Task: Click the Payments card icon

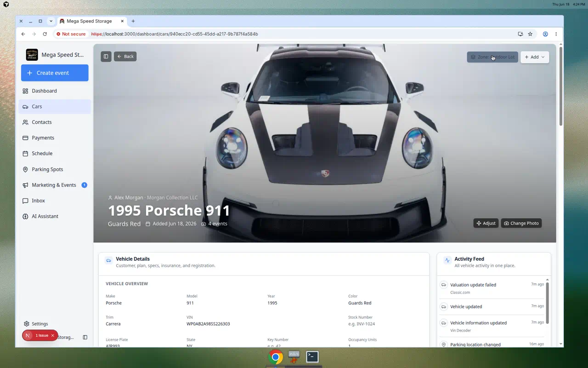Action: [25, 138]
